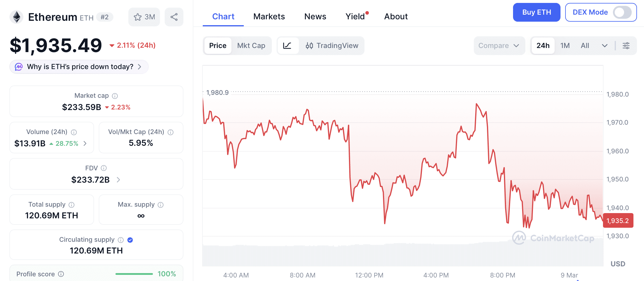Image resolution: width=644 pixels, height=281 pixels.
Task: Click the Max. supply info icon
Action: coord(161,205)
